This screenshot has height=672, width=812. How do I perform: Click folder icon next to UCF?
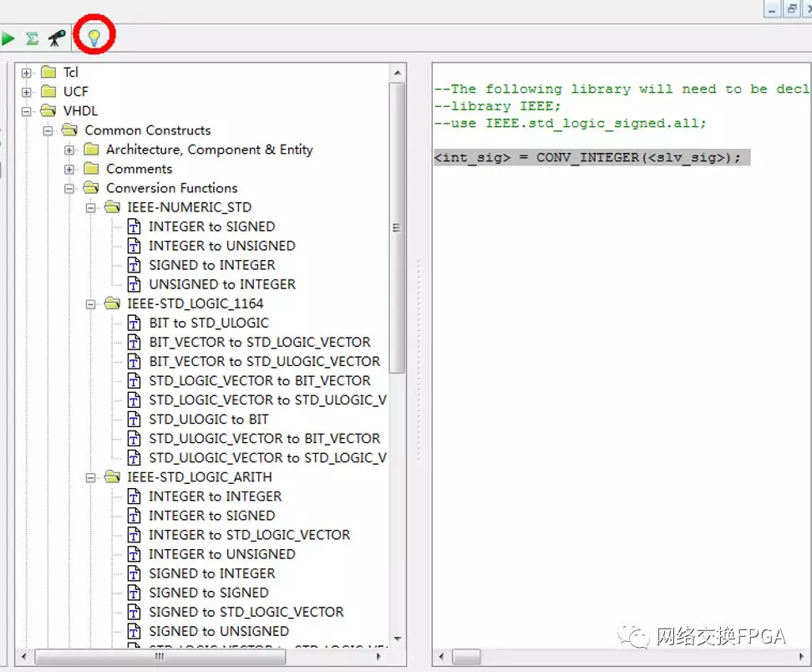point(48,92)
